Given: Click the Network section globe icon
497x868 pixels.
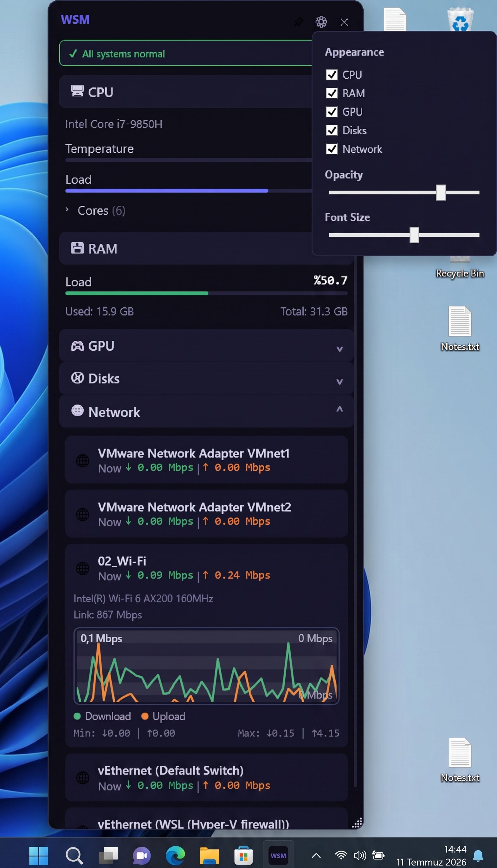Looking at the screenshot, I should 77,411.
